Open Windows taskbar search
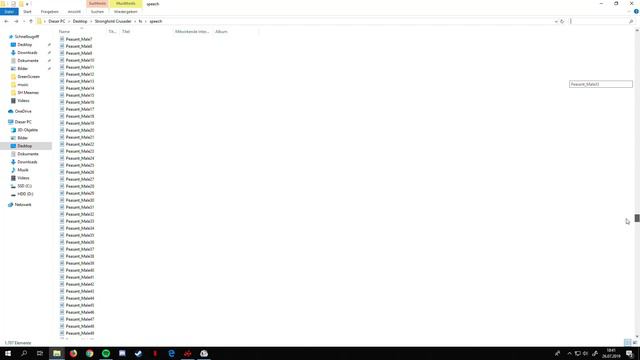This screenshot has width=640, height=360. pyautogui.click(x=24, y=353)
